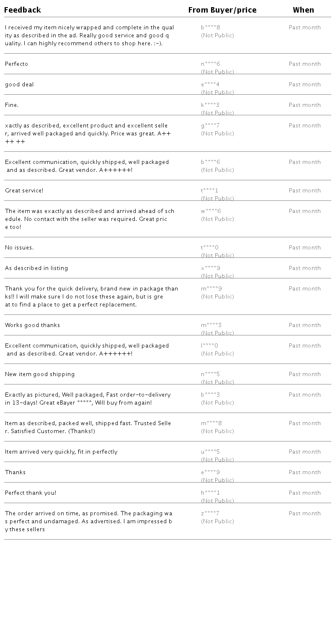Click the Feedback column header

[x=23, y=10]
